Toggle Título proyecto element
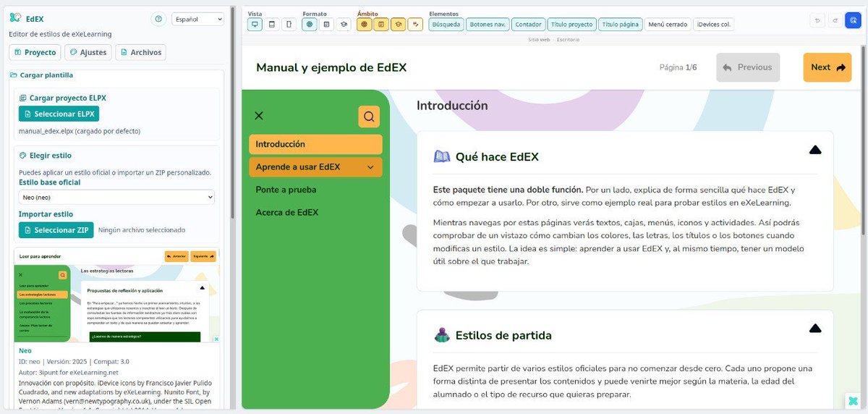The width and height of the screenshot is (868, 414). point(571,24)
